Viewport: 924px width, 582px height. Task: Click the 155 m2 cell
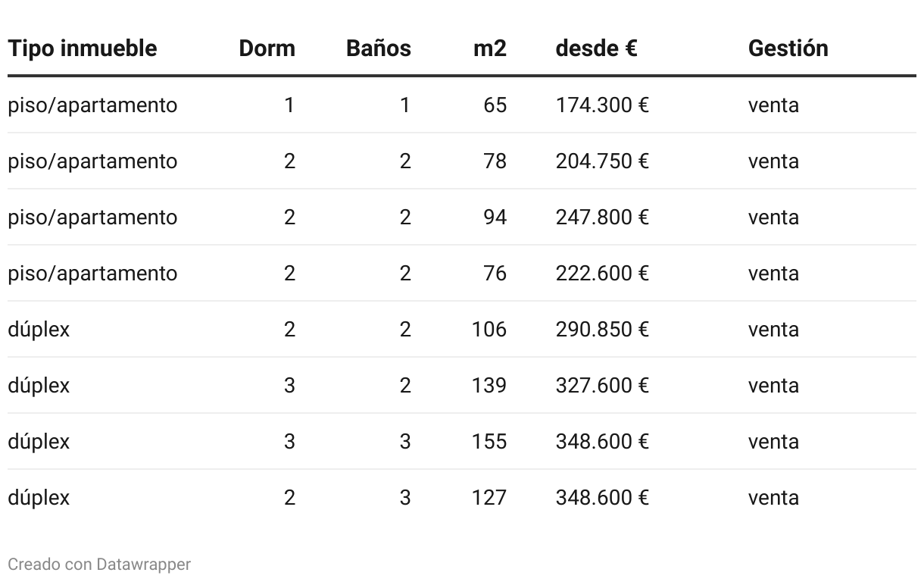(489, 441)
